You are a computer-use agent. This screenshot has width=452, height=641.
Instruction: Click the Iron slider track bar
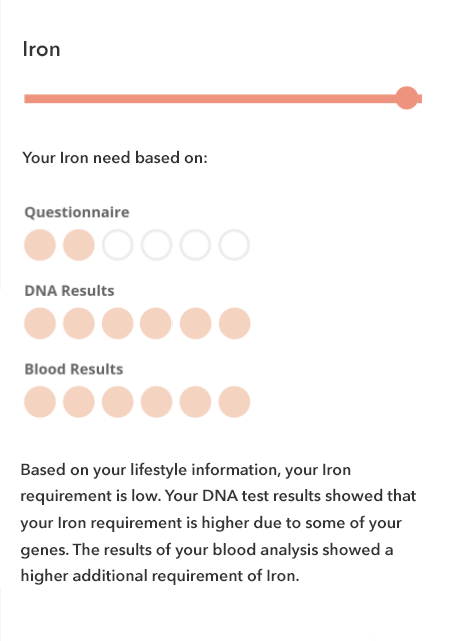click(223, 99)
